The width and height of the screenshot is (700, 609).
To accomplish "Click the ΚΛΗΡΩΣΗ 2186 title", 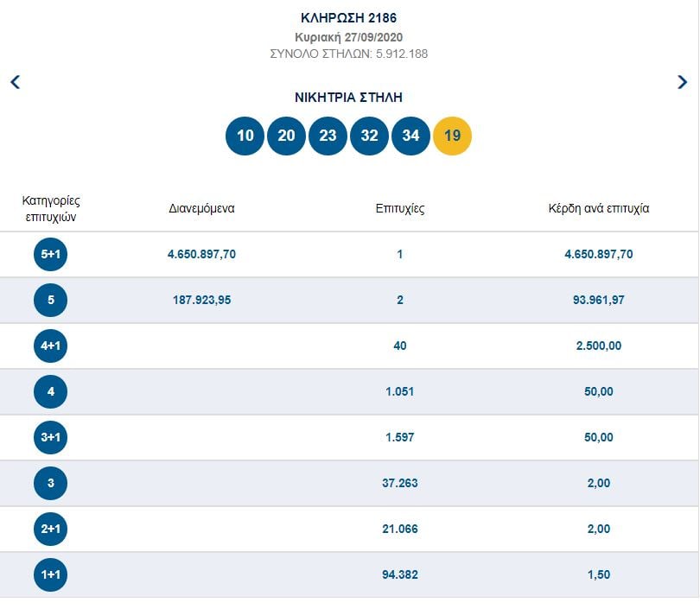I will point(349,18).
